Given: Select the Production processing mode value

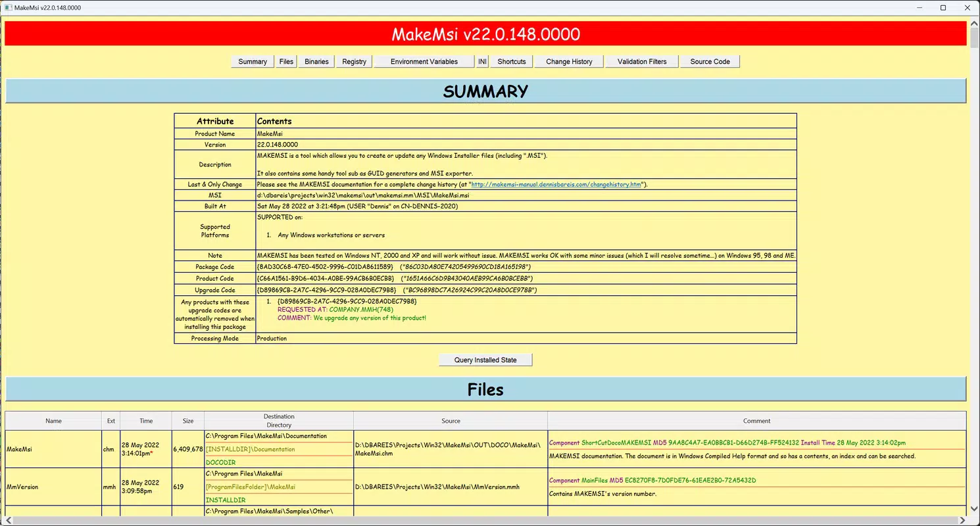Looking at the screenshot, I should tap(272, 339).
